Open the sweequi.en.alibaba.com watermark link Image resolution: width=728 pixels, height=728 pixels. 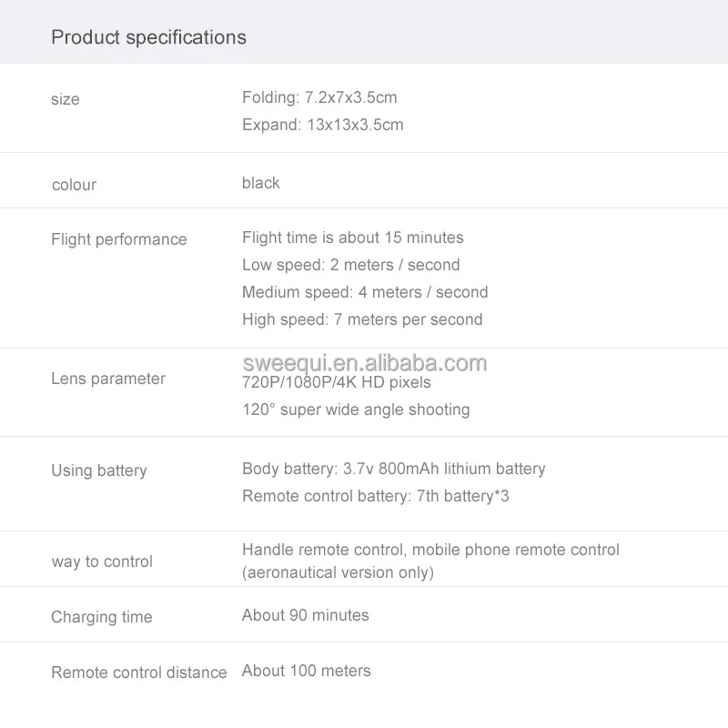[365, 363]
